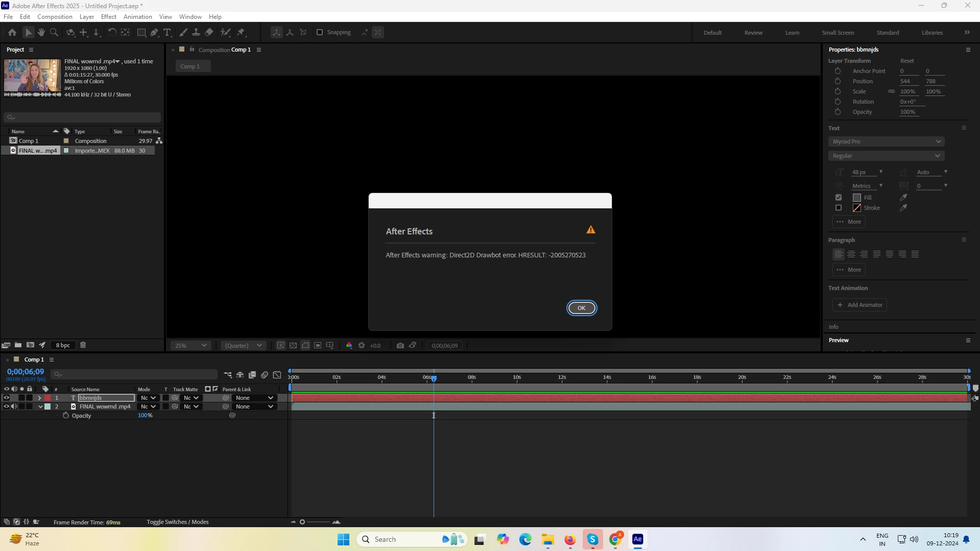Select the Brush tool
Screen dimensions: 980x551
click(x=183, y=32)
